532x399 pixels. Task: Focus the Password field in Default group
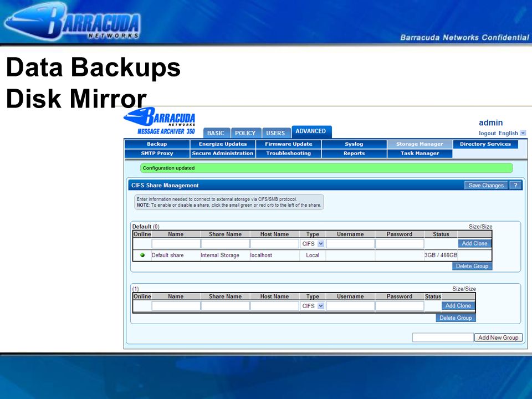pyautogui.click(x=400, y=244)
